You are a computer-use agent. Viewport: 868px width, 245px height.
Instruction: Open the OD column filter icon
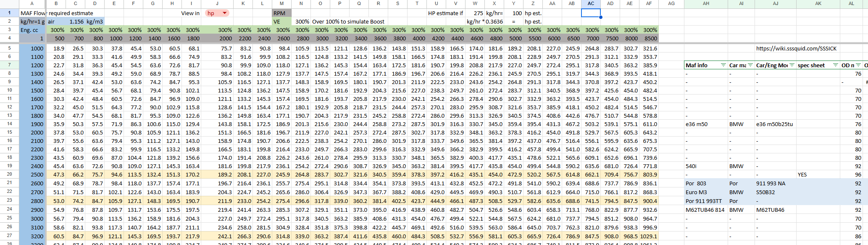857,65
